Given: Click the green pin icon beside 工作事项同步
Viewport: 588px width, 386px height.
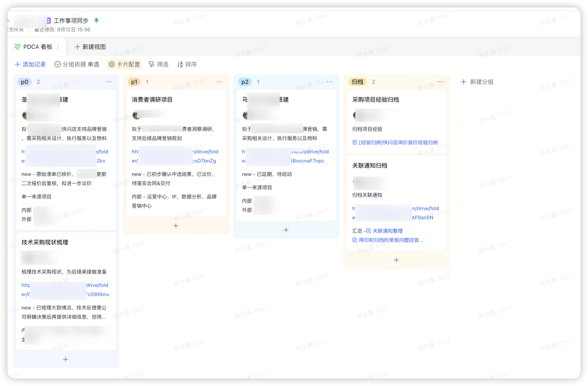Looking at the screenshot, I should 96,21.
